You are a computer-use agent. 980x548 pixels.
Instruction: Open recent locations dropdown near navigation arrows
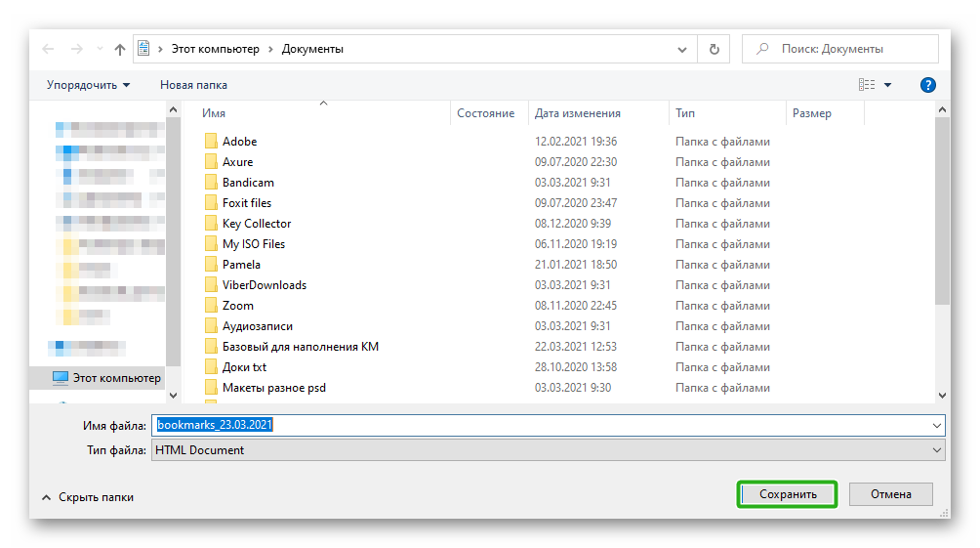click(x=100, y=49)
